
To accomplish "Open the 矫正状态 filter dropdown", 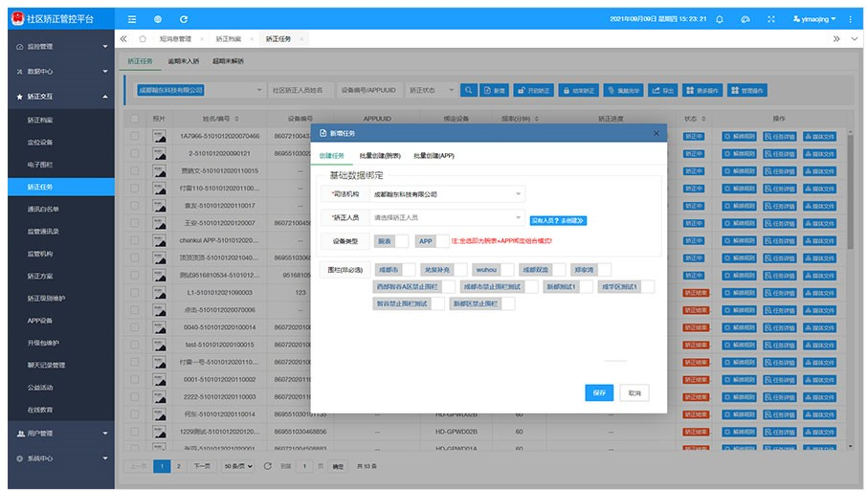I will point(432,90).
